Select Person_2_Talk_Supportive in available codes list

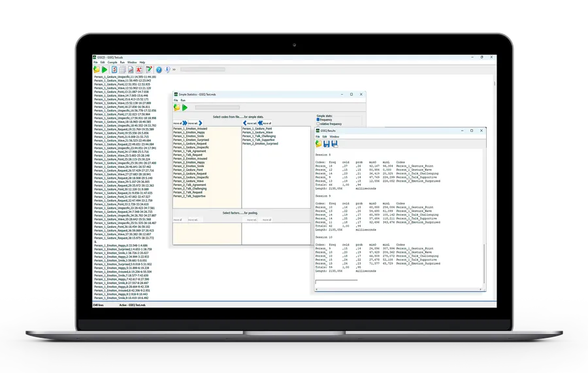coord(189,196)
